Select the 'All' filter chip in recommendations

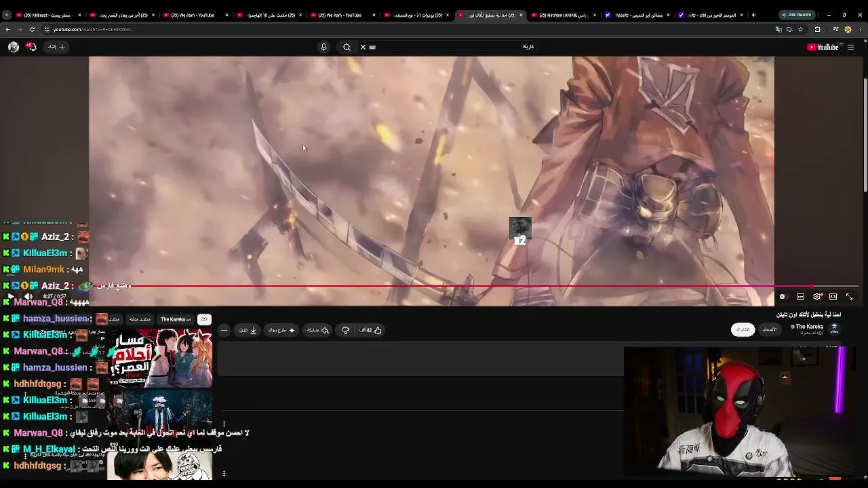(204, 319)
